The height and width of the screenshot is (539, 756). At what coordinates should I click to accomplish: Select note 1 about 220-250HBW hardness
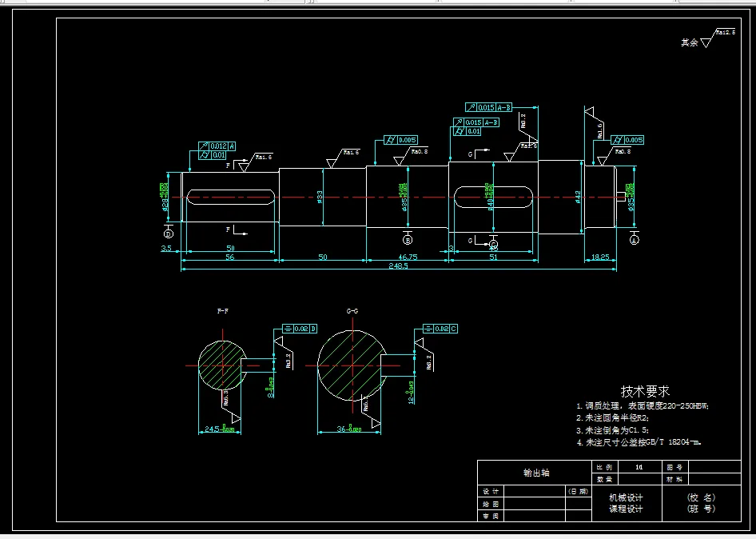click(x=643, y=405)
